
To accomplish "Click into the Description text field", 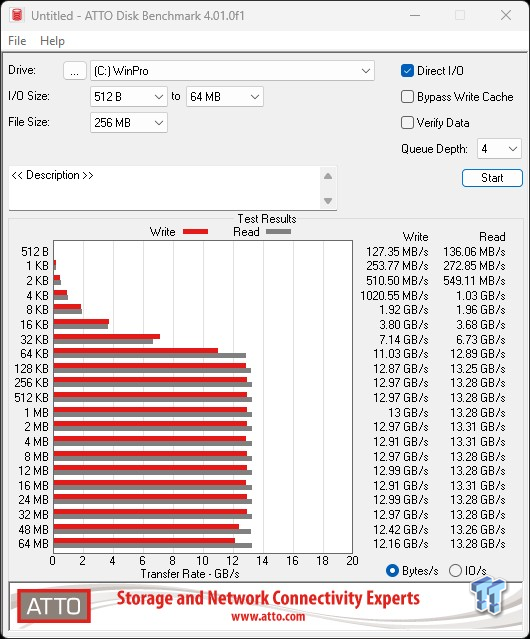I will pos(165,188).
